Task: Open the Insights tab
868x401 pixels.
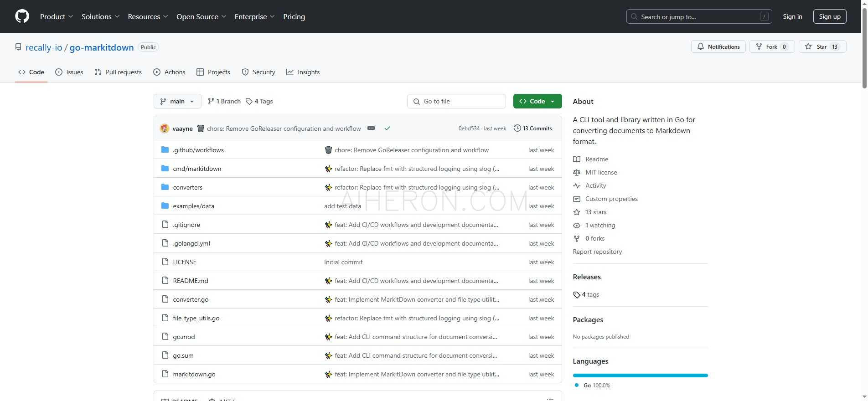Action: coord(303,72)
